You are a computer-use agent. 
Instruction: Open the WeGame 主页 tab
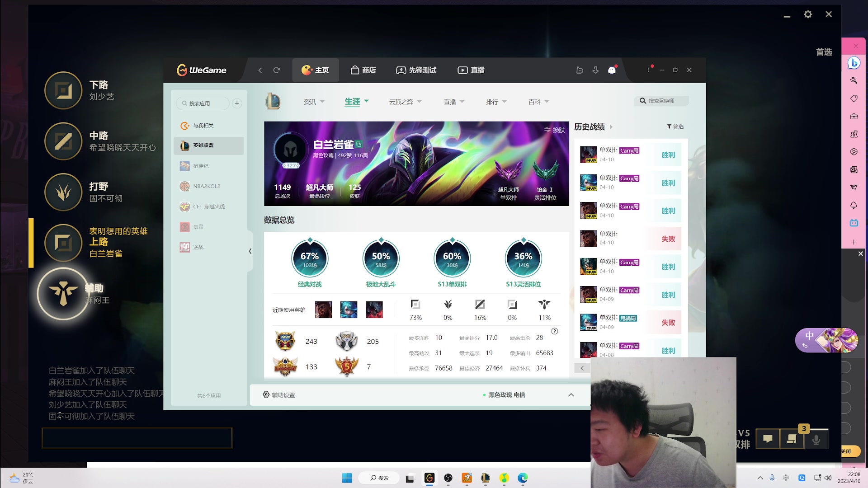point(315,70)
